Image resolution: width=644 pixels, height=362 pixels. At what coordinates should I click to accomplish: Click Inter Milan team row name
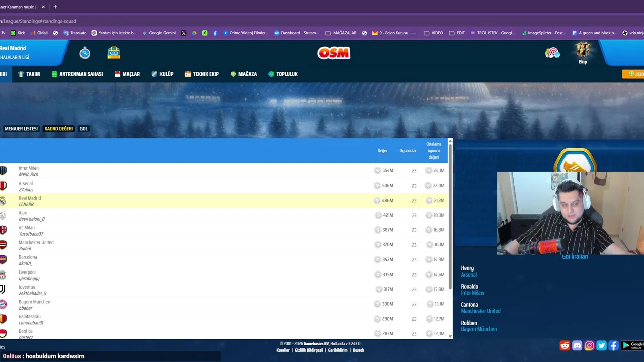(28, 168)
